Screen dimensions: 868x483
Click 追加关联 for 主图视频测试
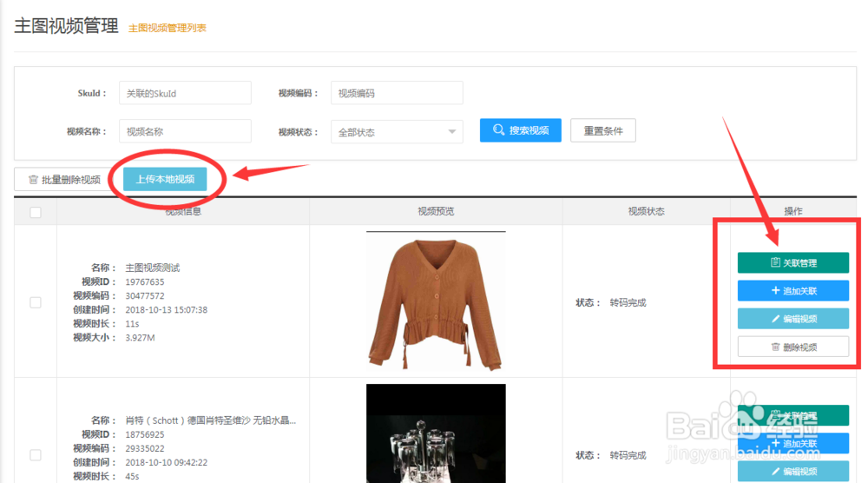click(x=793, y=291)
